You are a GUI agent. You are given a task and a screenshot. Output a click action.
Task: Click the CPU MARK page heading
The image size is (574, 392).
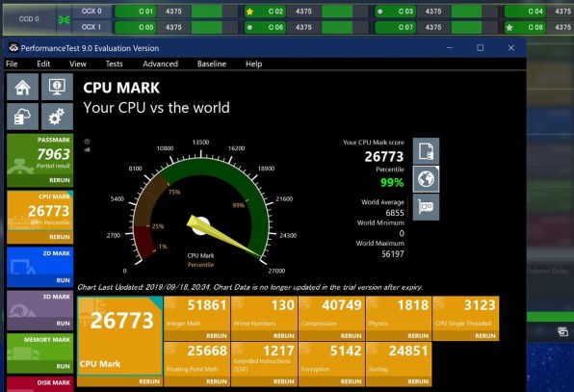tap(121, 88)
